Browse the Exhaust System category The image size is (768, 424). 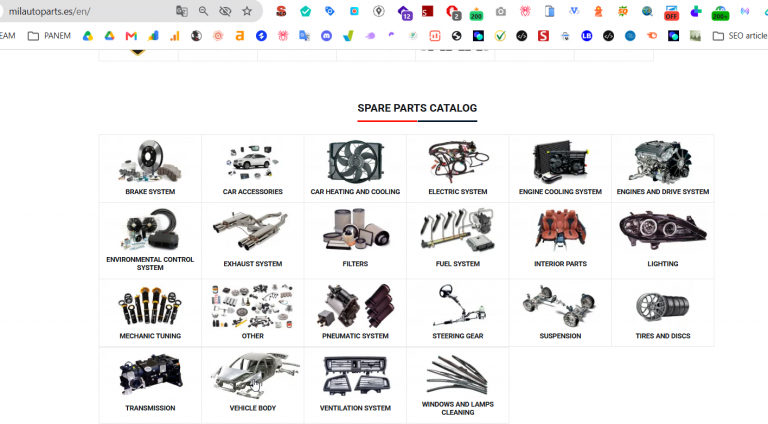click(x=253, y=240)
